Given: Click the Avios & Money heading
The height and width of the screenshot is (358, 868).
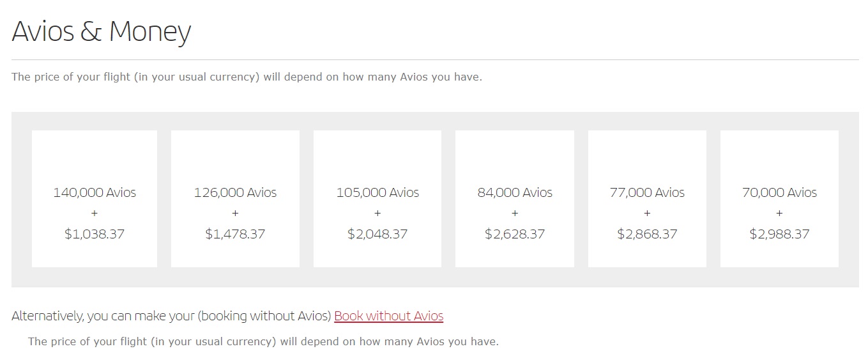Looking at the screenshot, I should [102, 31].
